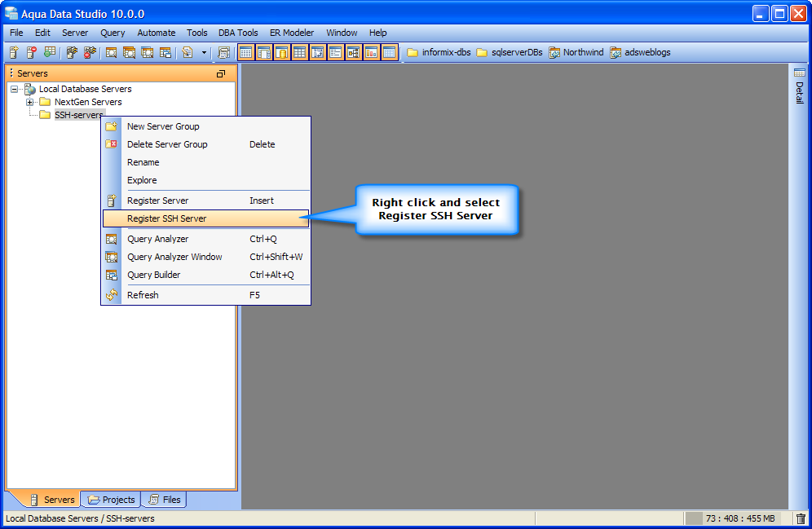Click the status path Local Database Servers / SSH-servers
This screenshot has height=529, width=812.
(x=80, y=518)
